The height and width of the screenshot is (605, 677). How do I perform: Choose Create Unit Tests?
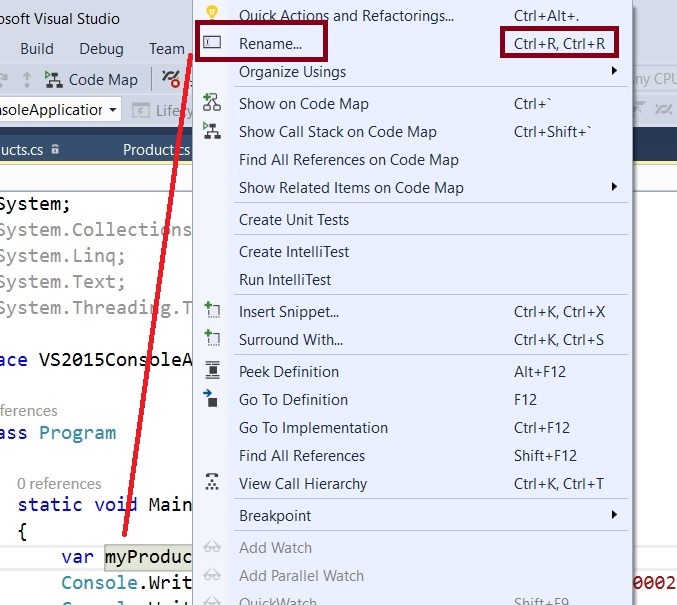[x=294, y=219]
